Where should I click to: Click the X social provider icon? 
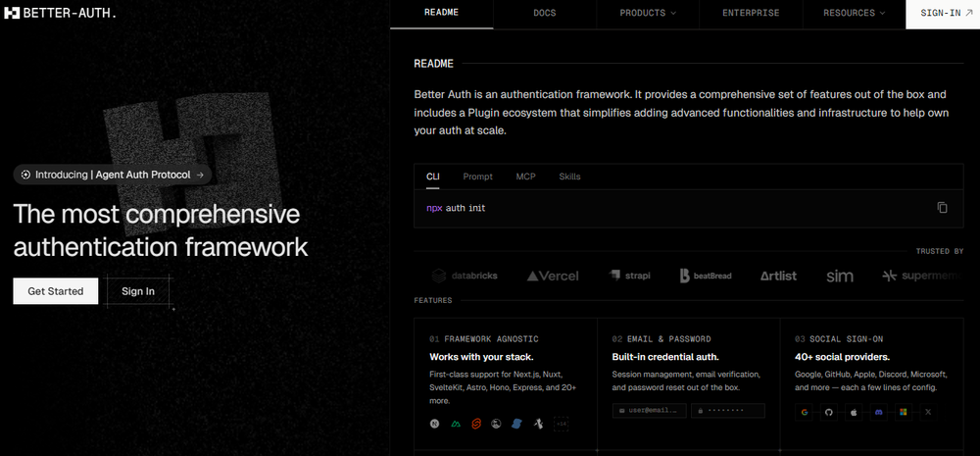click(927, 412)
